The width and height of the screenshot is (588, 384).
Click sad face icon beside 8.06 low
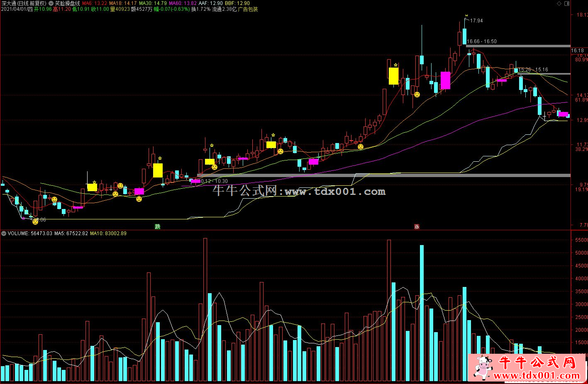pos(35,221)
